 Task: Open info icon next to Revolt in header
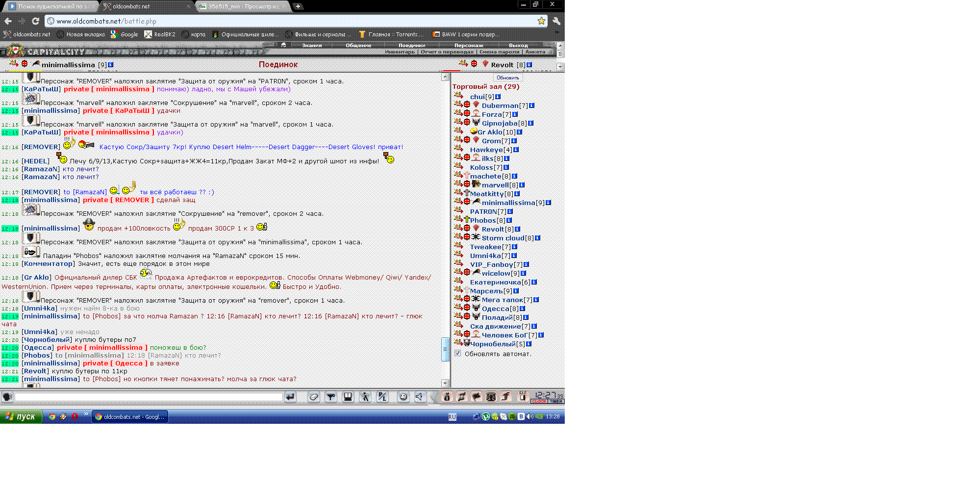(529, 65)
